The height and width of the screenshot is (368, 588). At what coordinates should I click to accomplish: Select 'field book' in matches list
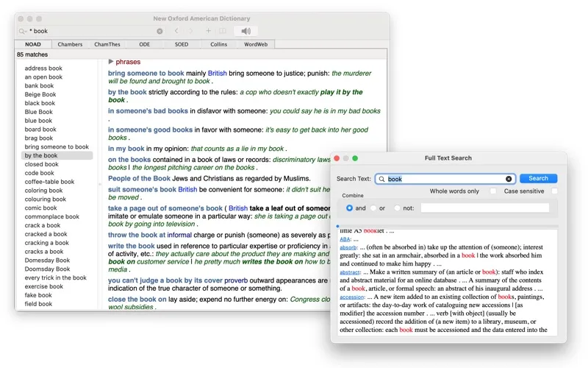(38, 304)
